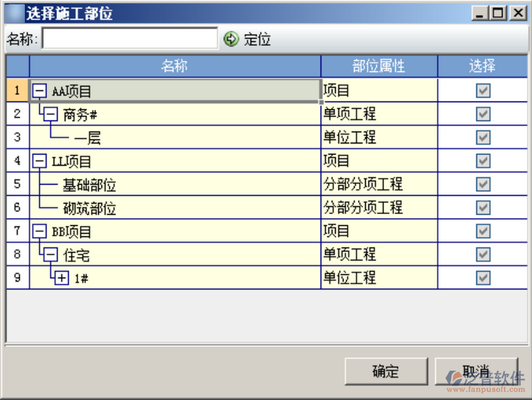The height and width of the screenshot is (400, 532).
Task: Click the 选择 column header
Action: (482, 66)
